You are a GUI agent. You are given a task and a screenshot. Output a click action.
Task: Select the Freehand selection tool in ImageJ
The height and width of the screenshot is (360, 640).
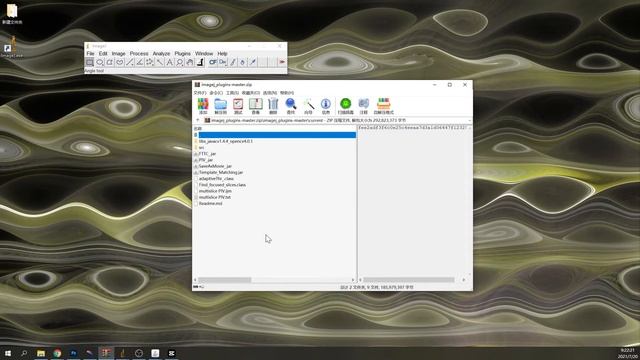(120, 62)
